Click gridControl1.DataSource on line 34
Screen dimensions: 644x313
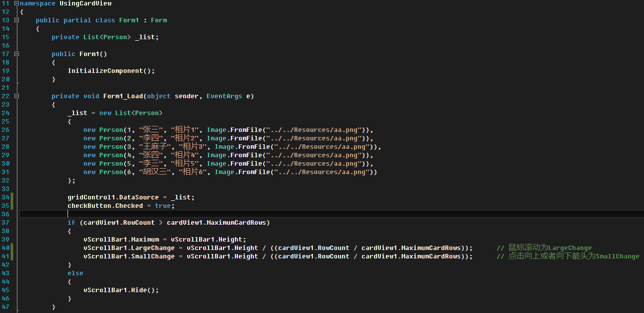click(x=113, y=197)
